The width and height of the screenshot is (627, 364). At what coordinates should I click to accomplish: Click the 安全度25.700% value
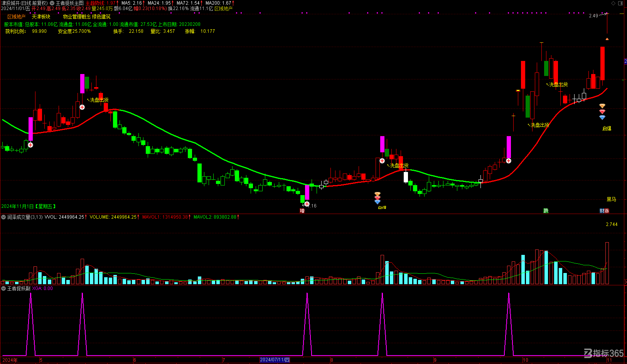click(74, 31)
